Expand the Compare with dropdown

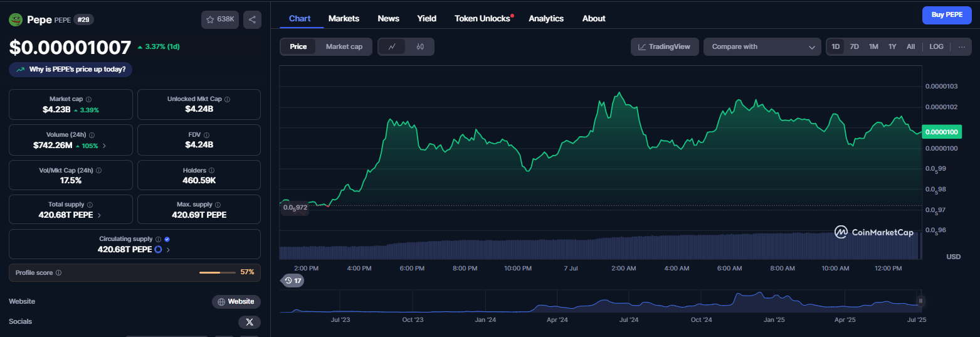coord(762,46)
